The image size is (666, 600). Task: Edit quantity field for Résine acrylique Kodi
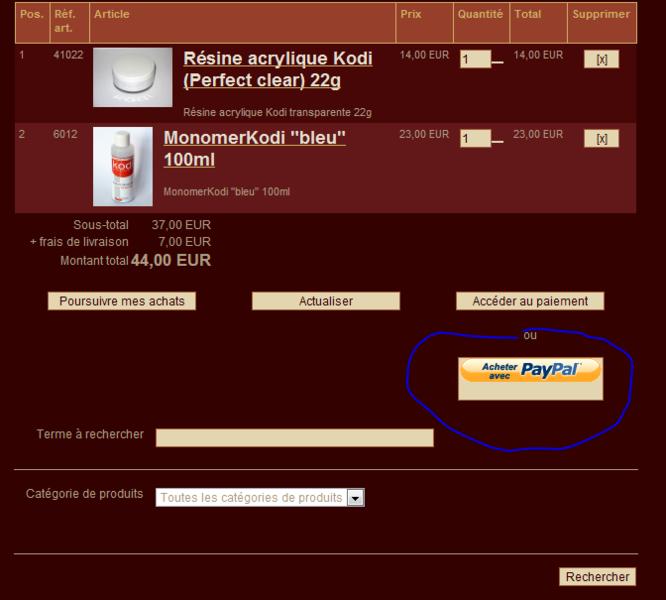click(x=475, y=59)
